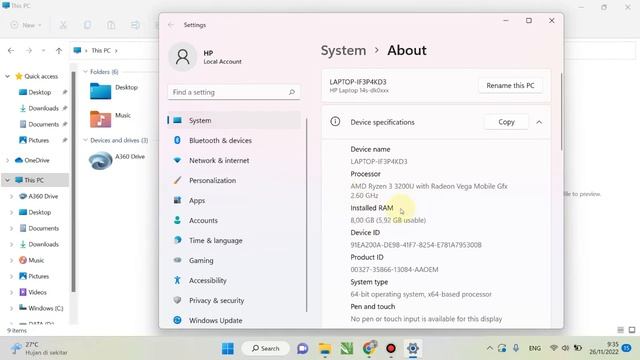Click the Settings content scrollbar
This screenshot has width=640, height=360.
coord(562,111)
